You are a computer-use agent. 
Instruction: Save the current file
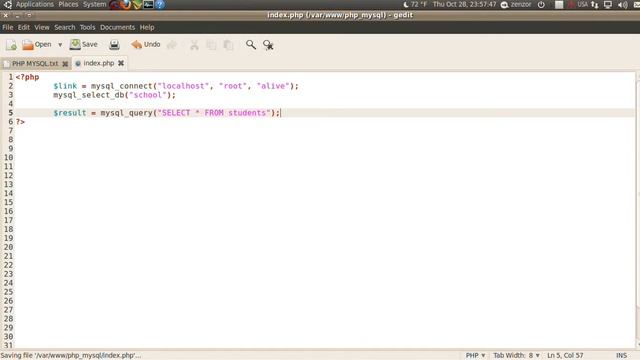[x=84, y=44]
